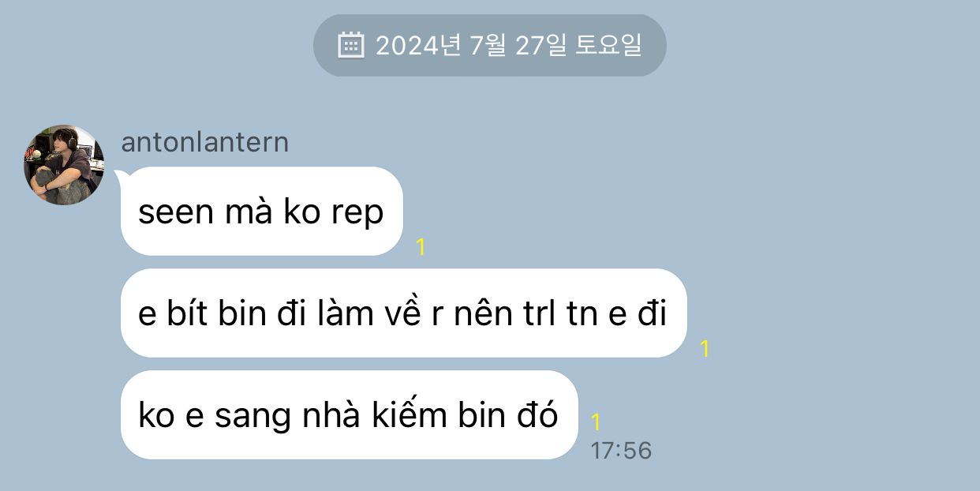Image resolution: width=980 pixels, height=491 pixels.
Task: Click the 17:56 message timestamp
Action: pos(621,451)
